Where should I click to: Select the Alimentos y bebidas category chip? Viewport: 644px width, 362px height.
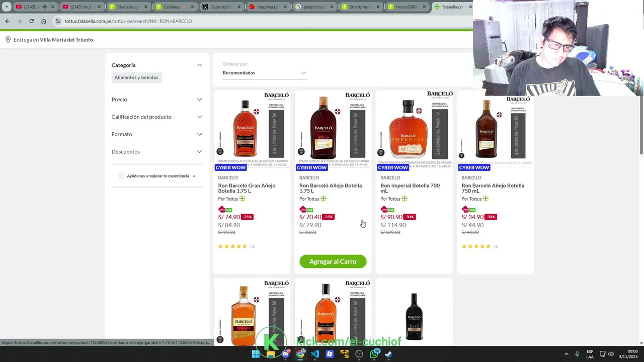(136, 77)
